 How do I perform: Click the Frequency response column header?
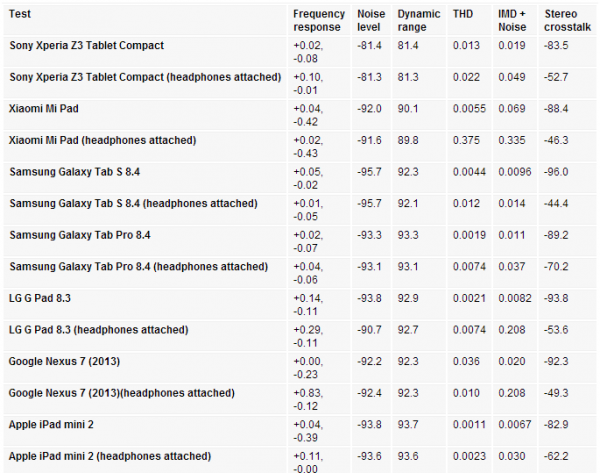click(x=319, y=21)
